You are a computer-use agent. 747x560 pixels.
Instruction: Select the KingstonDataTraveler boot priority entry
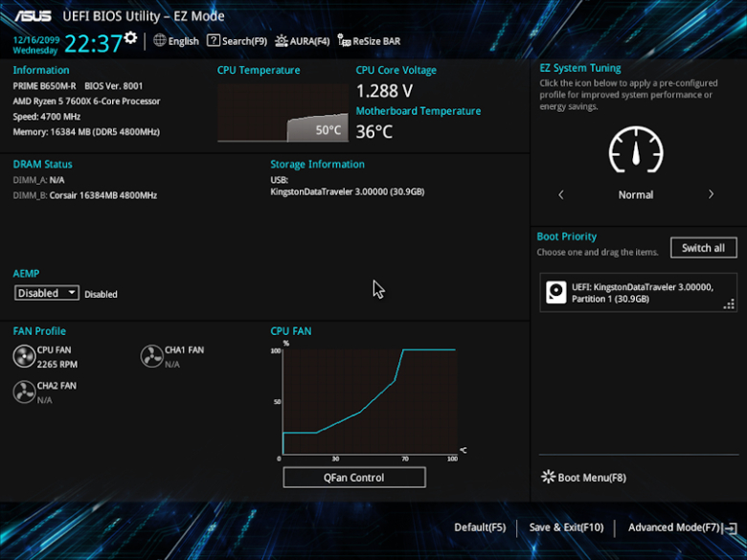coord(637,293)
